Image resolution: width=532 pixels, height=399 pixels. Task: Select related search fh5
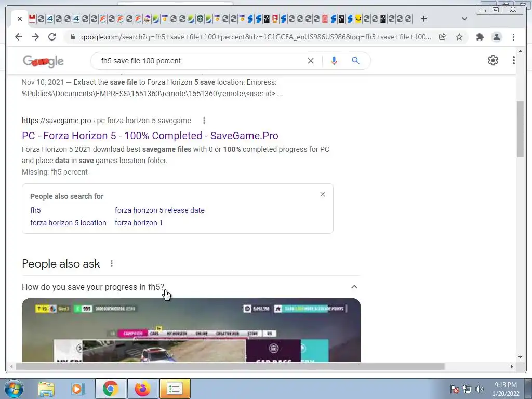[35, 210]
